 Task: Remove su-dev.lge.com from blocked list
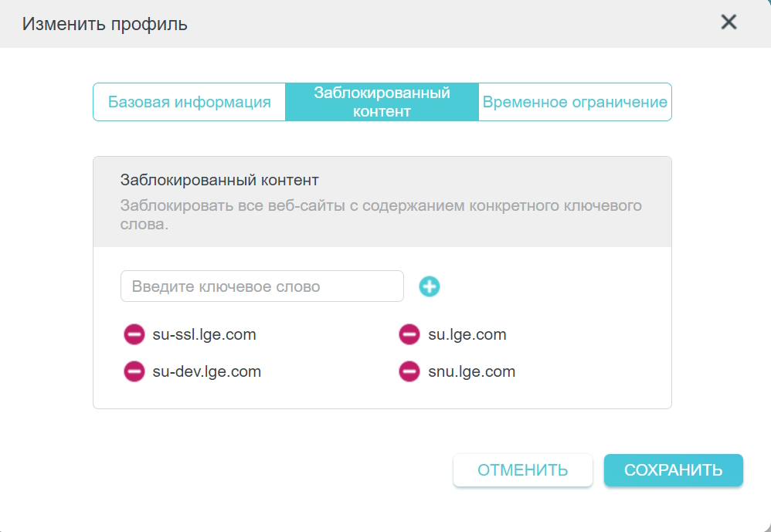tap(134, 371)
